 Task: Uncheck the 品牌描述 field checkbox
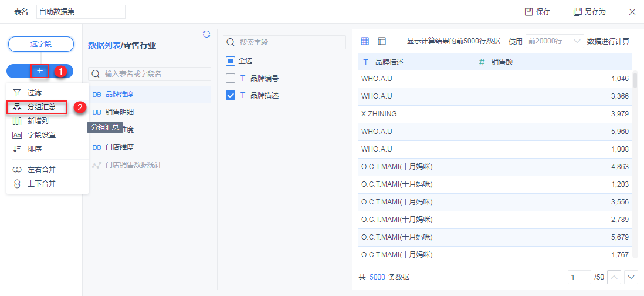point(231,95)
